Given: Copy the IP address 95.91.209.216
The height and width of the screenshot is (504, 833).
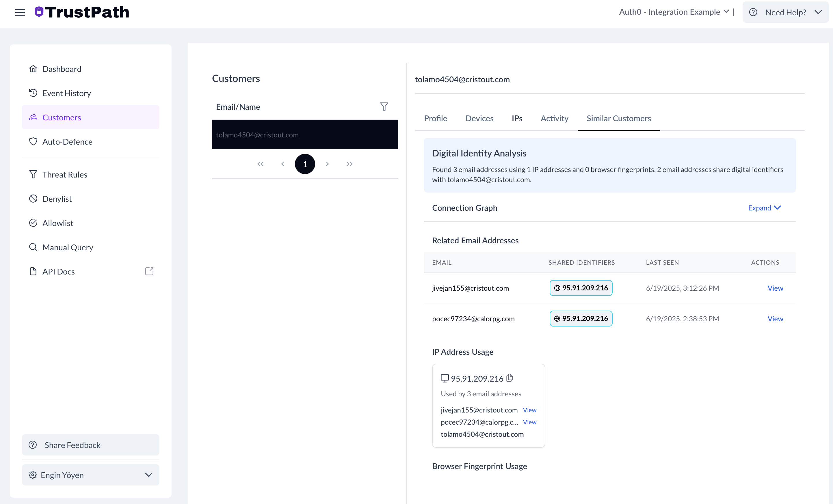Looking at the screenshot, I should (x=510, y=378).
